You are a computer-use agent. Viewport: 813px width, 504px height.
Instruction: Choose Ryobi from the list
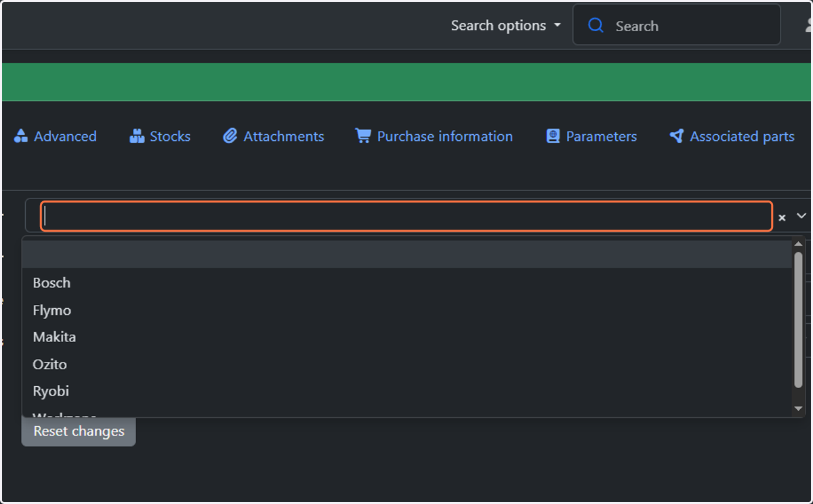coord(406,391)
